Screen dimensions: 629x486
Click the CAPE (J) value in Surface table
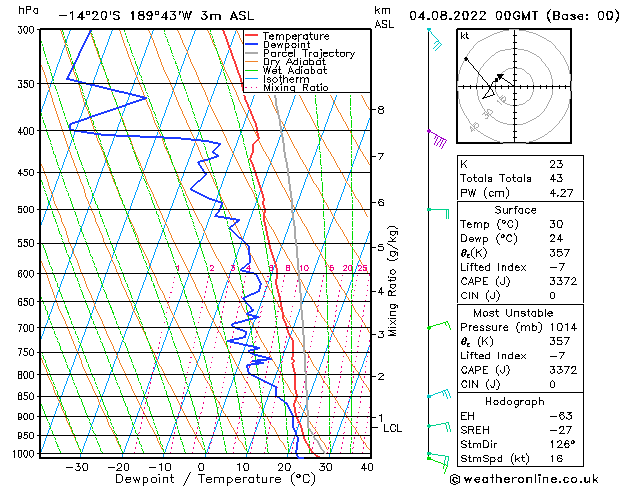click(563, 281)
